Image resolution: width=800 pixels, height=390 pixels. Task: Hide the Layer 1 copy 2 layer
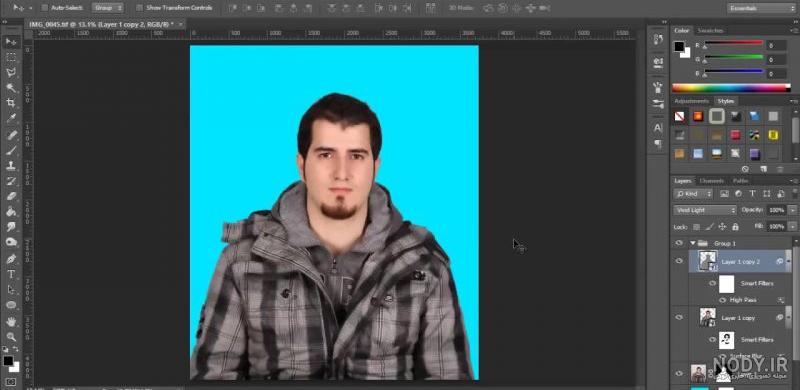coord(679,261)
